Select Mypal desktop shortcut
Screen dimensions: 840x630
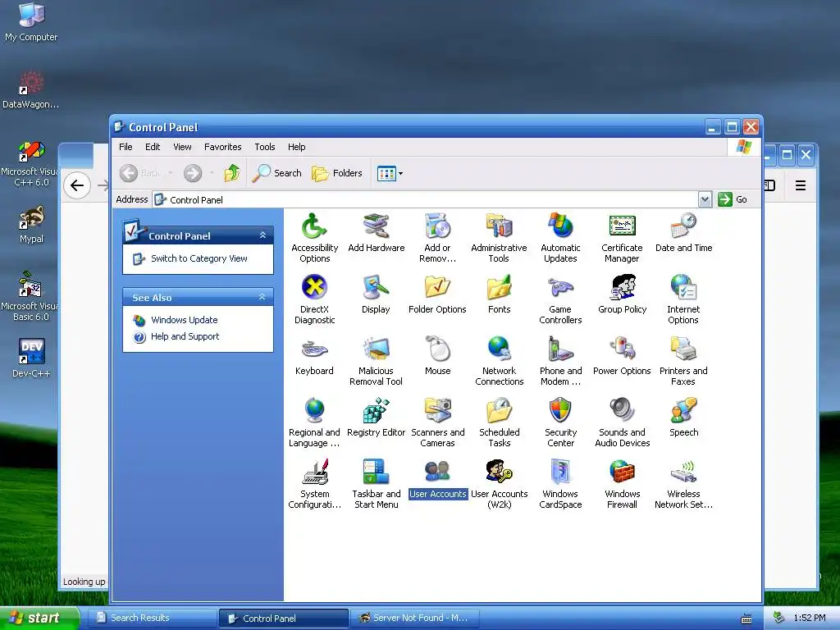pyautogui.click(x=31, y=225)
